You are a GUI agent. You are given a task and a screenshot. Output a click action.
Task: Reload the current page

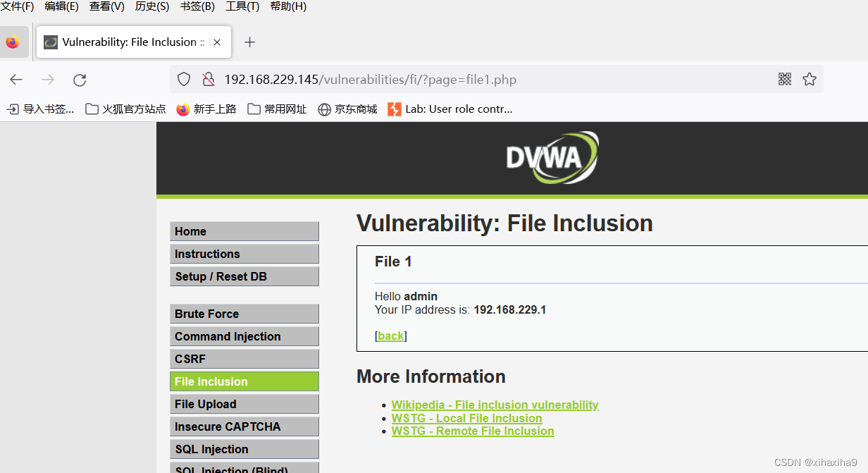click(80, 80)
